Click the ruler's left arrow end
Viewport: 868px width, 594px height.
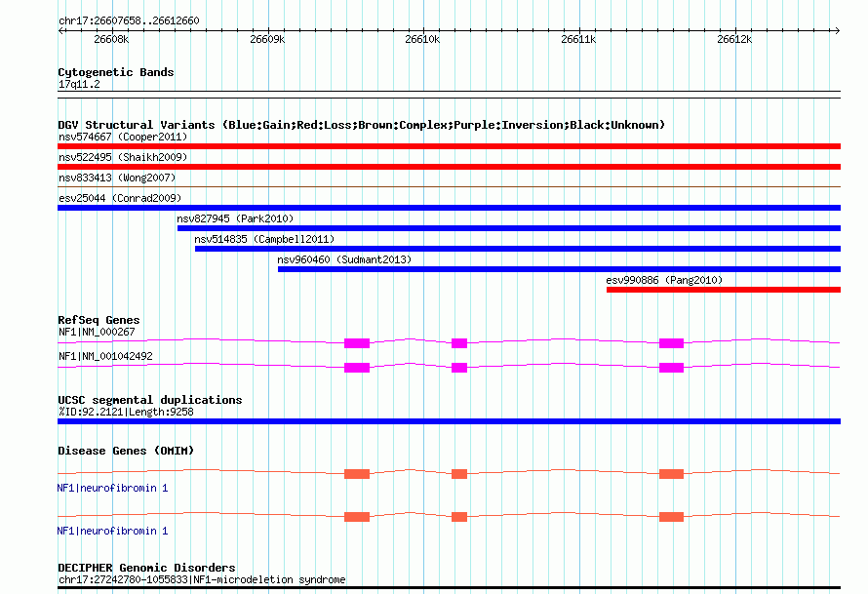coord(60,30)
